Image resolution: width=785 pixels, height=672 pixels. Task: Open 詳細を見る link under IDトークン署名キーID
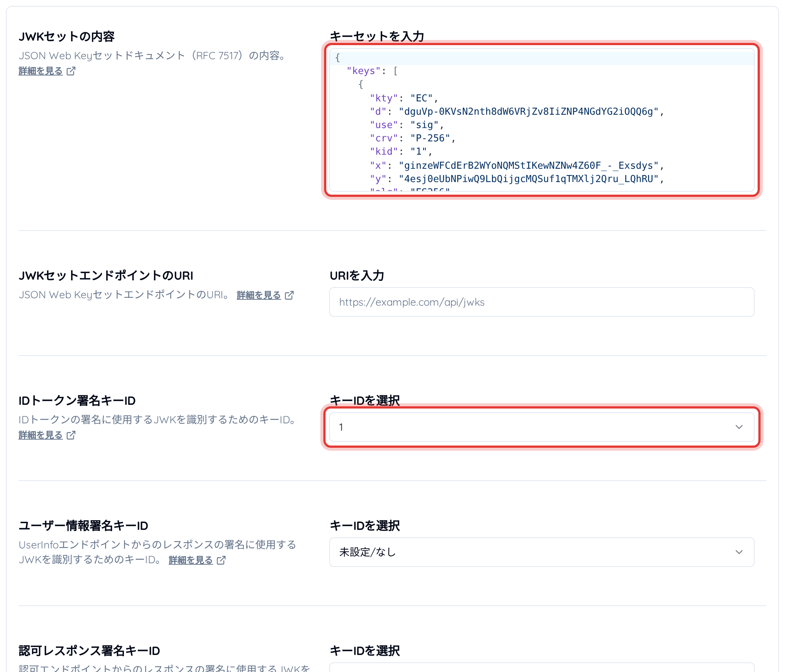41,435
